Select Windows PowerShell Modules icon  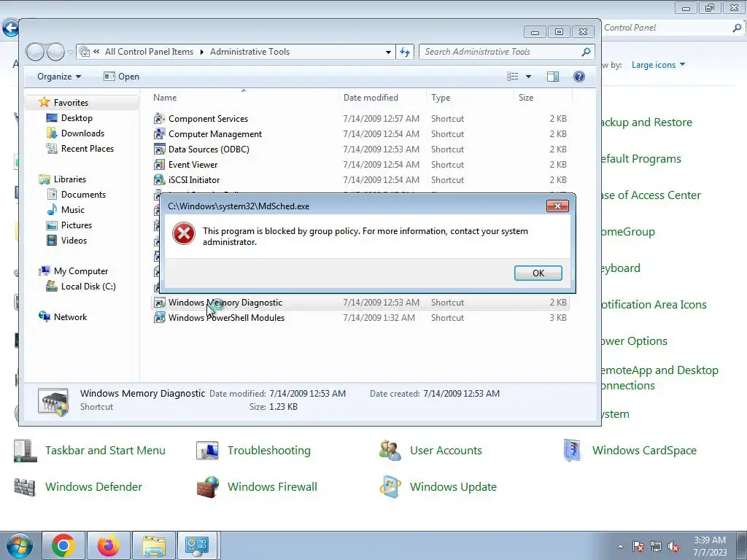[x=159, y=318]
